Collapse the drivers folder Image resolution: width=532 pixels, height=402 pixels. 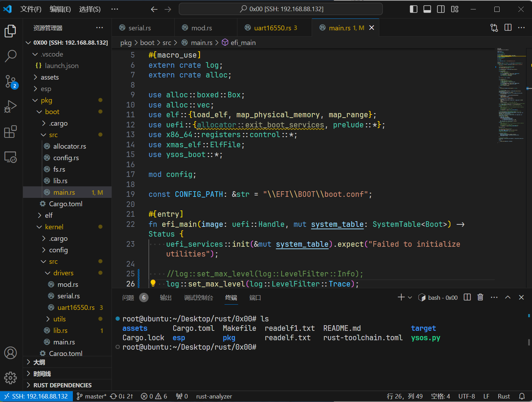(67, 273)
